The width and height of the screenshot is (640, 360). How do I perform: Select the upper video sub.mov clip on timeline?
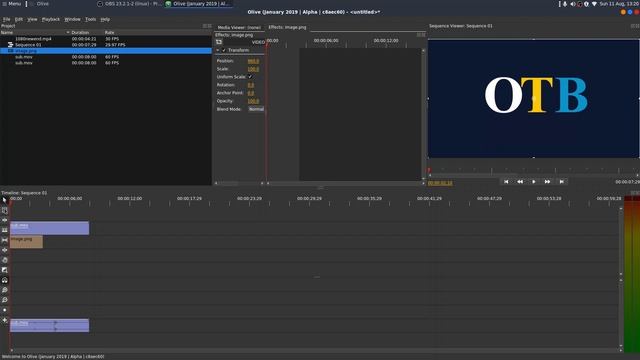(49, 228)
